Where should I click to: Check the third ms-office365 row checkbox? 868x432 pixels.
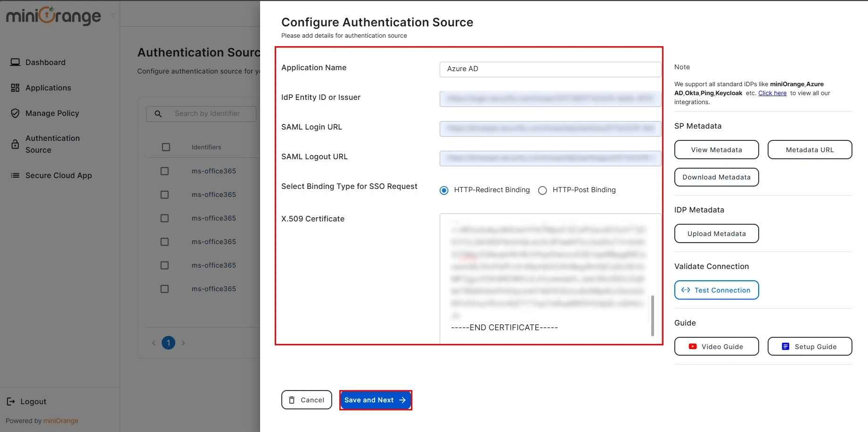[x=164, y=218]
